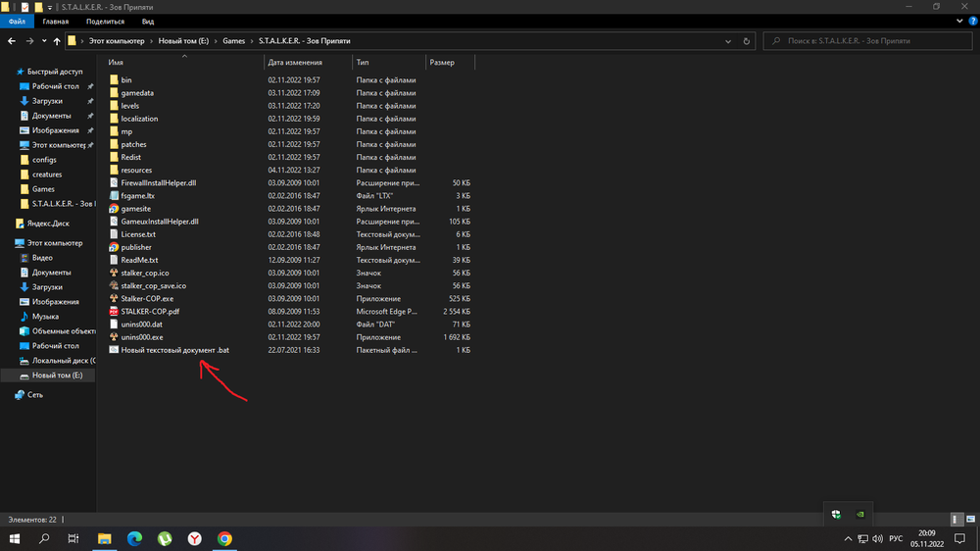Open the recent locations dropdown arrow
Viewport: 980px width, 551px height.
(x=45, y=41)
